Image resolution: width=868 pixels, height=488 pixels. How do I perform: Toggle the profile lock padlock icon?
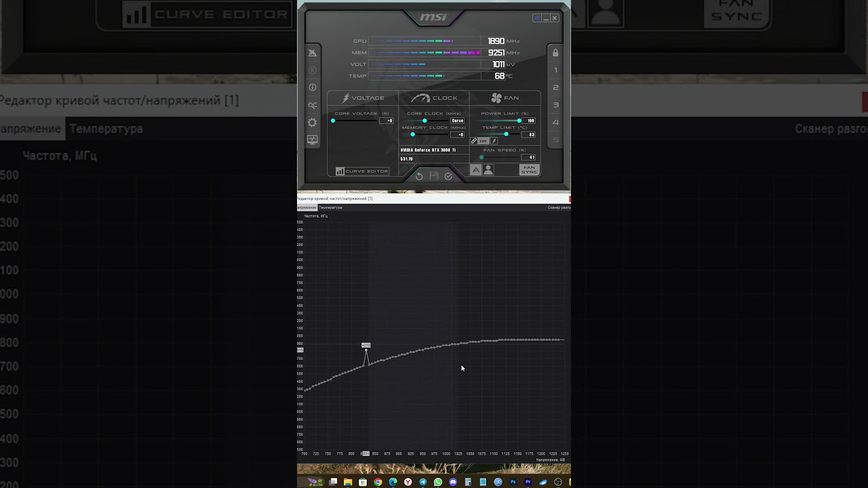(x=555, y=53)
